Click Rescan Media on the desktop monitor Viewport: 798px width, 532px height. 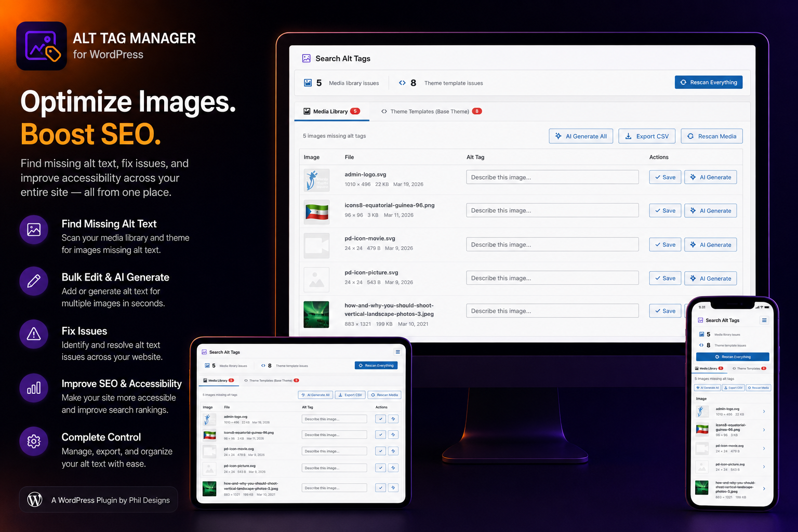tap(712, 136)
